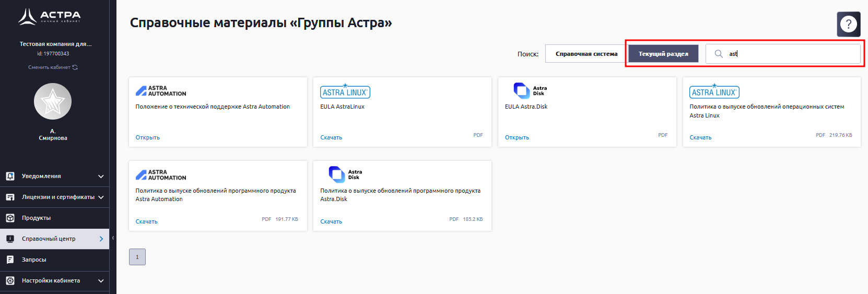Expand the Лицензии и сертификаты chevron
The width and height of the screenshot is (868, 294).
101,197
